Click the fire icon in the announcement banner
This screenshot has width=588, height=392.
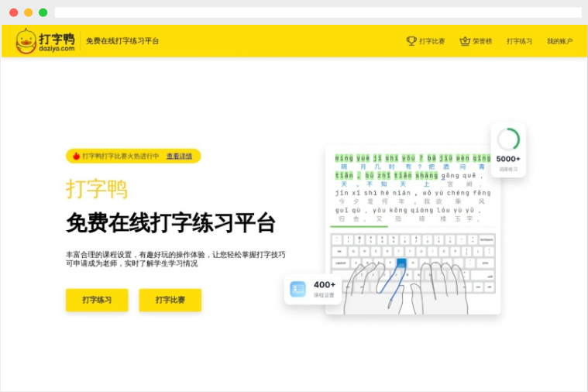76,156
